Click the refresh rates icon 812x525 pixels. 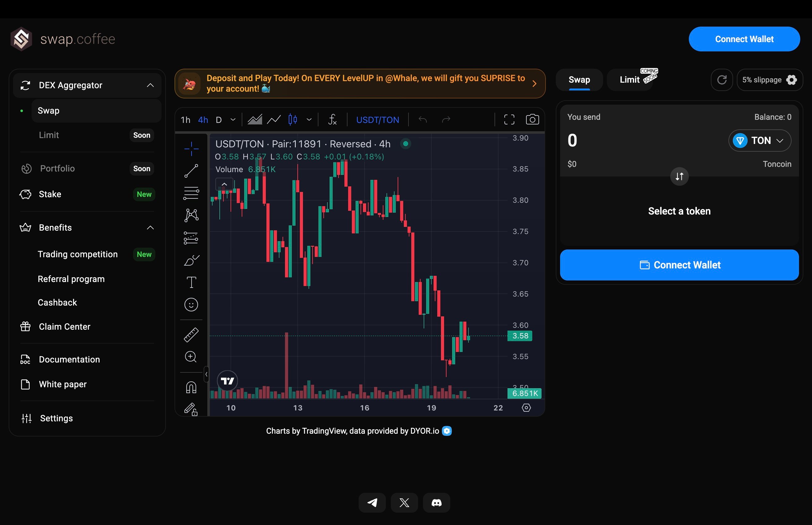tap(722, 80)
